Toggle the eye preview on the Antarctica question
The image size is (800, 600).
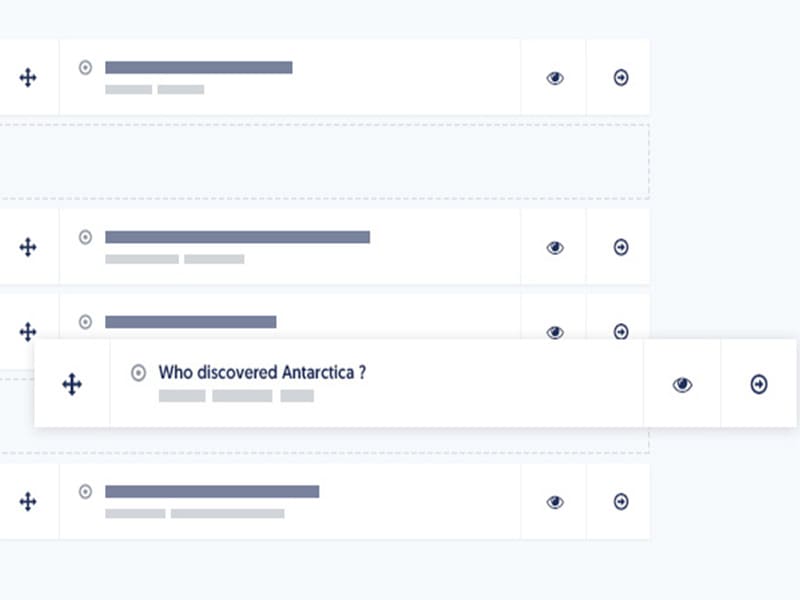pos(682,383)
